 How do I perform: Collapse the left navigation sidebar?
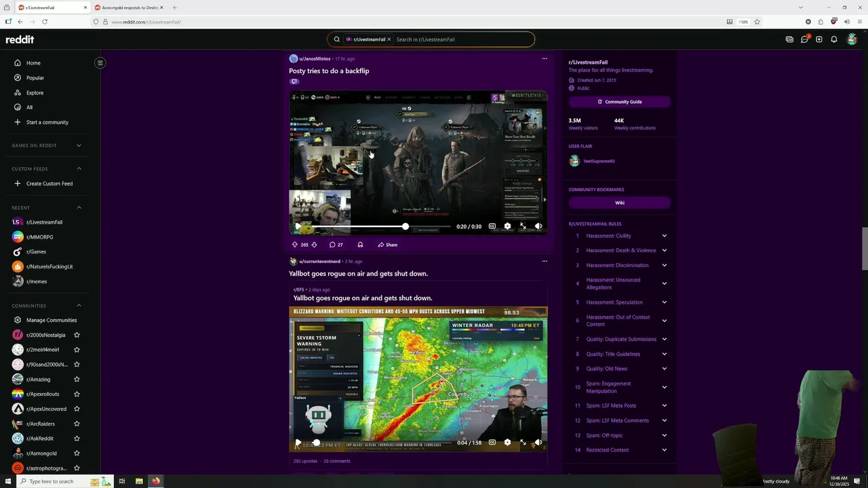(100, 63)
